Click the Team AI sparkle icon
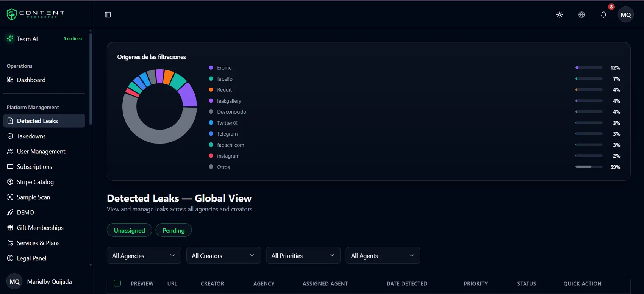The height and width of the screenshot is (294, 644). click(x=10, y=39)
